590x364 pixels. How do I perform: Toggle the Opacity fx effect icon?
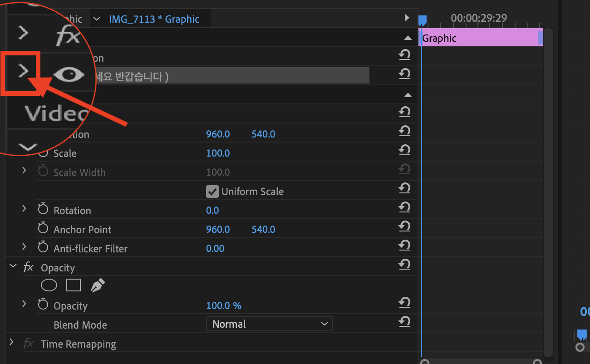(x=28, y=267)
